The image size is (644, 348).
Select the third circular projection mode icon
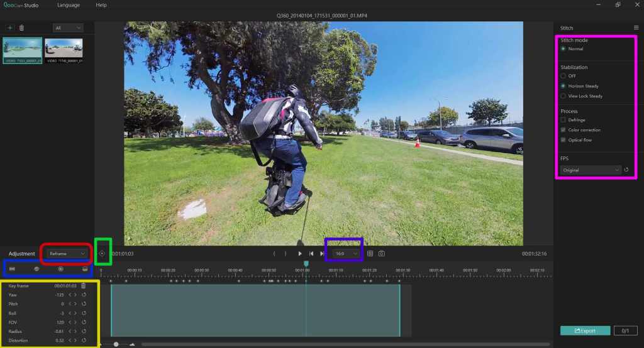click(61, 269)
